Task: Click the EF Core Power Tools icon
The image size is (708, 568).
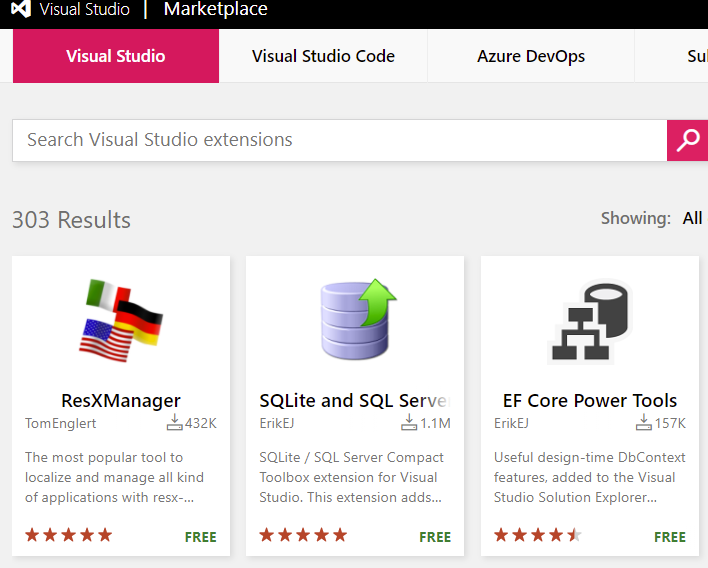Action: (590, 321)
